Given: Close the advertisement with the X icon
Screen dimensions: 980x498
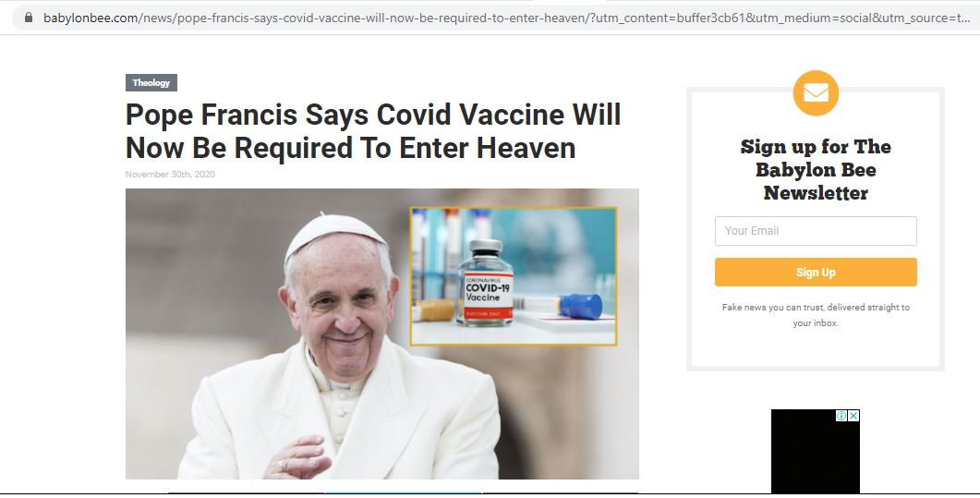Looking at the screenshot, I should (x=853, y=416).
